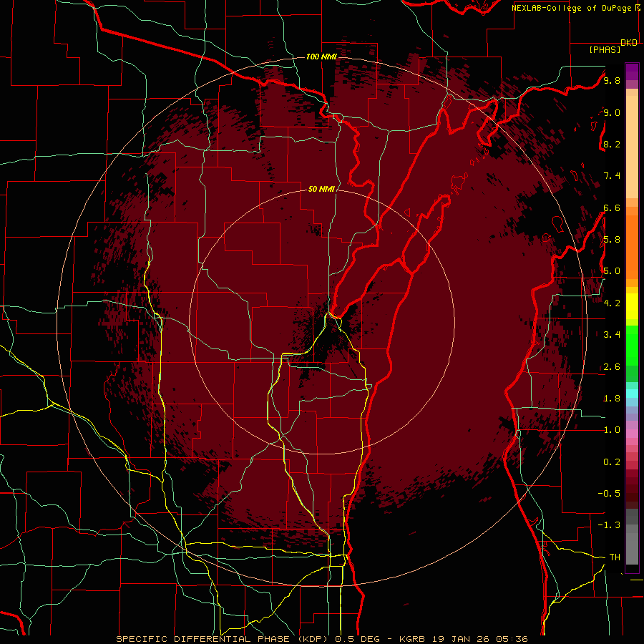Pick the 5.8 scale label
This screenshot has height=644, width=644.
tap(612, 240)
